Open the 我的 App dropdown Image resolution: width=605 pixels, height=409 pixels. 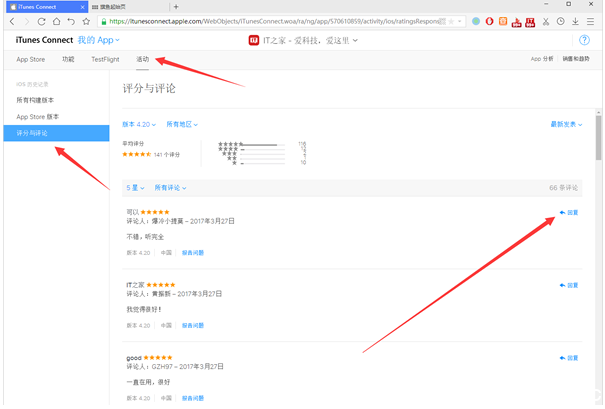(98, 40)
